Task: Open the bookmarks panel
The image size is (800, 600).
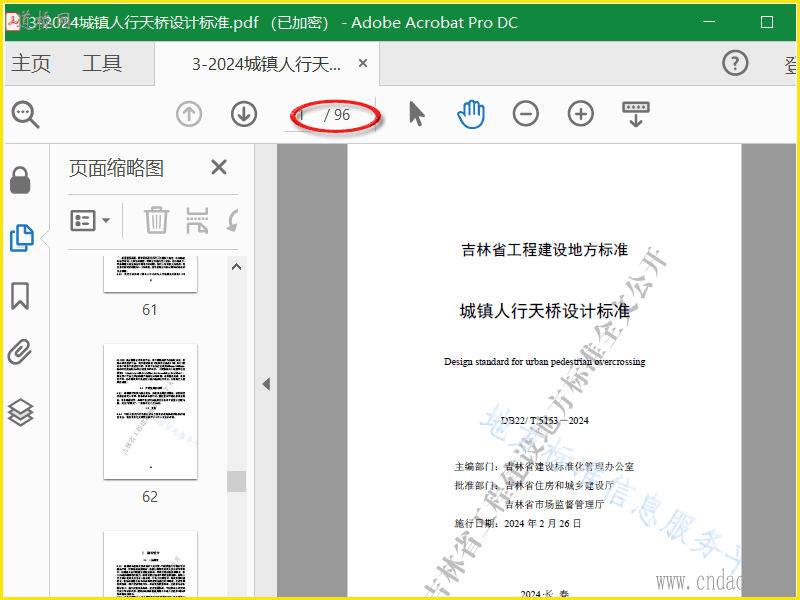Action: (x=20, y=296)
